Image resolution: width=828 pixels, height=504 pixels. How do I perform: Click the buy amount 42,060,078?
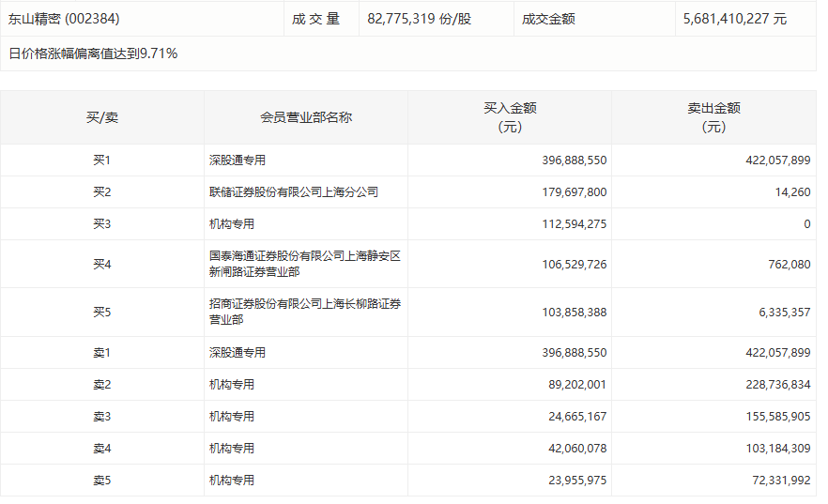tap(577, 449)
